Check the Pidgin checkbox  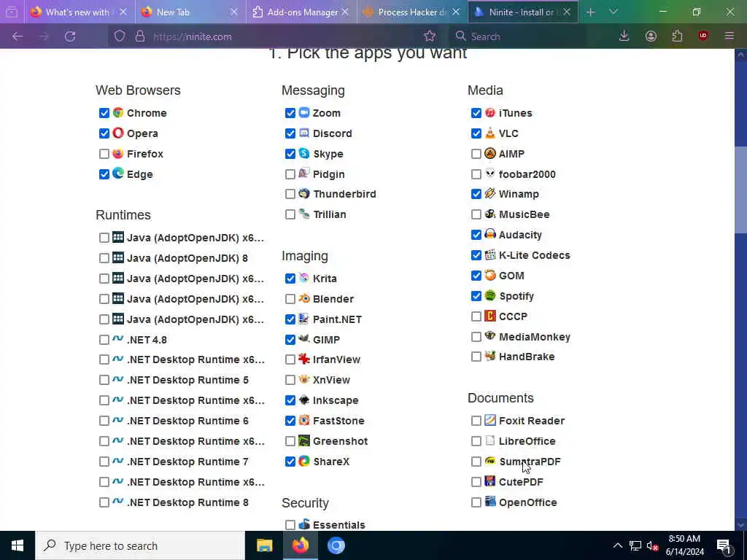(x=290, y=174)
